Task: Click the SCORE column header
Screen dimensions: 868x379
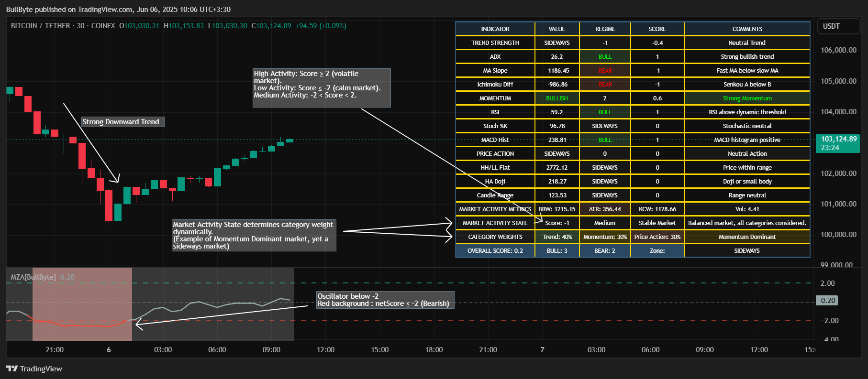Action: point(657,29)
